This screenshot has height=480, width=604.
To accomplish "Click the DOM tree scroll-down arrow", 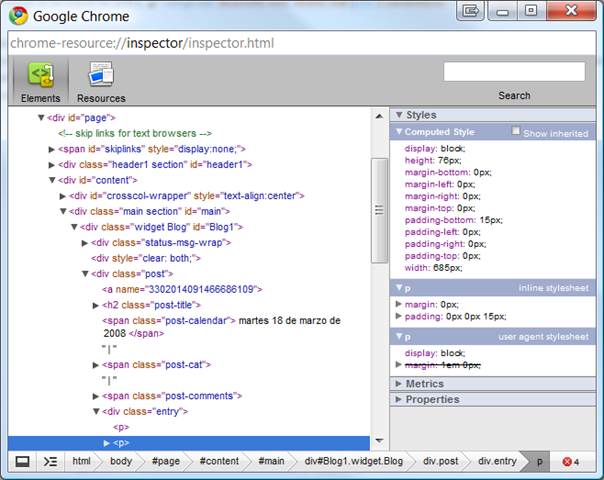I will point(379,440).
